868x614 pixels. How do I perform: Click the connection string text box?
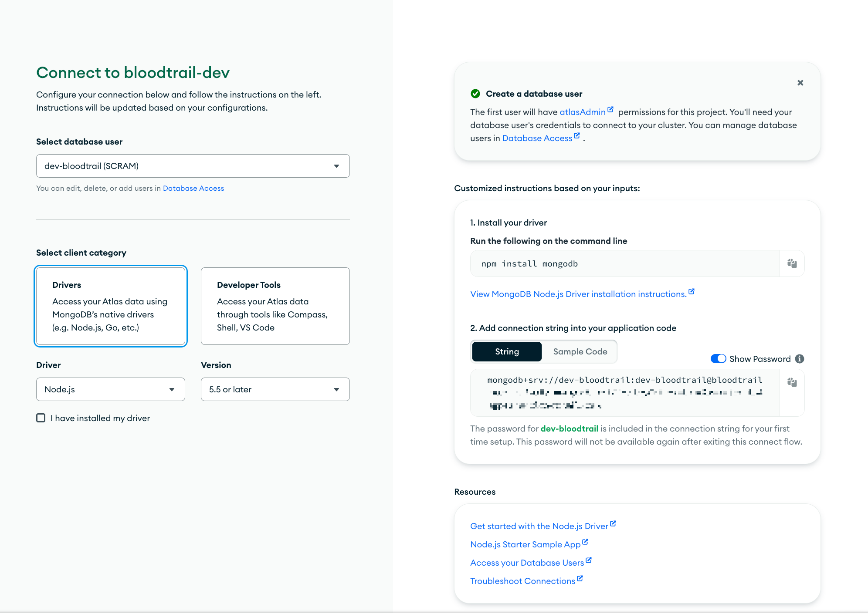[x=624, y=393]
